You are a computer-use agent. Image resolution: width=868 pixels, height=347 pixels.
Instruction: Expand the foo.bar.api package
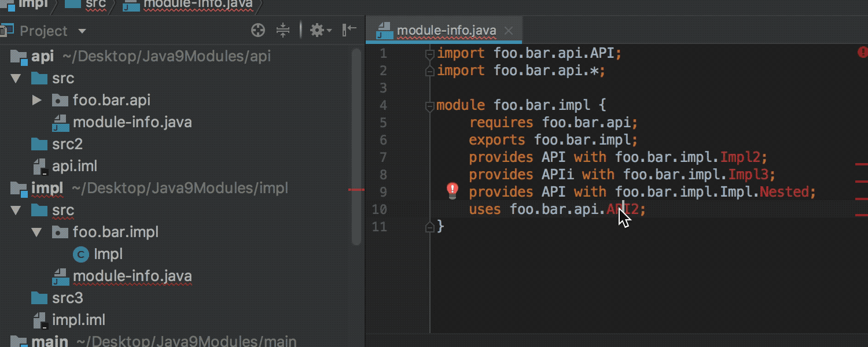[37, 100]
